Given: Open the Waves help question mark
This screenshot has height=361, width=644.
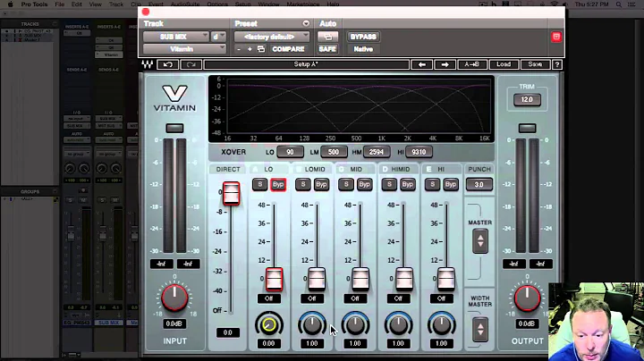Looking at the screenshot, I should [557, 64].
